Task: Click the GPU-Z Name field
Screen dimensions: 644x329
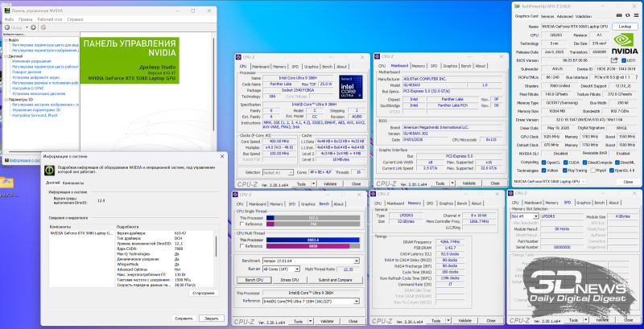Action: [x=575, y=27]
